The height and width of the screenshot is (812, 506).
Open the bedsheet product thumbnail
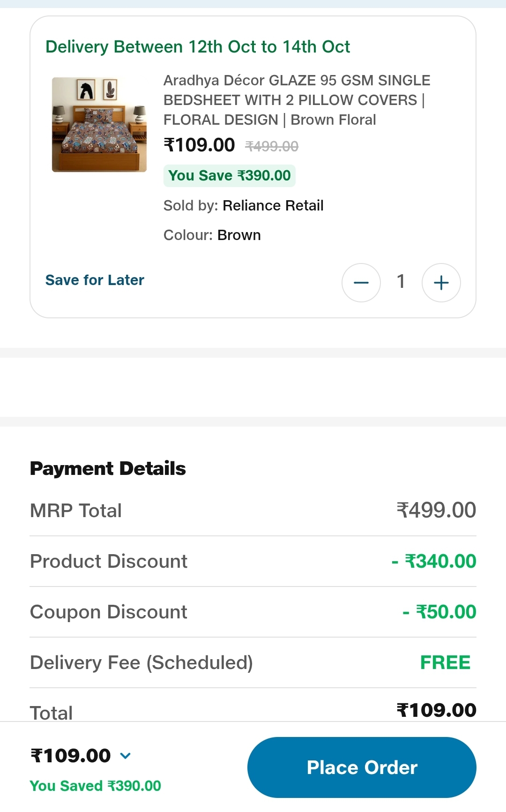click(99, 125)
